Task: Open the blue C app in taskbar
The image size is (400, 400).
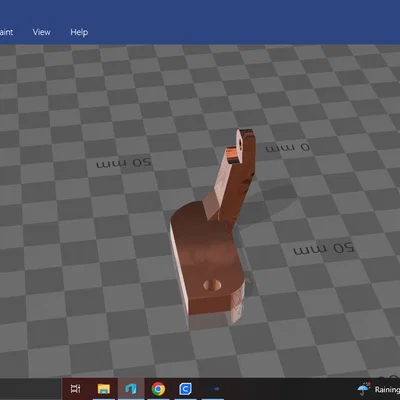Action: click(x=185, y=389)
